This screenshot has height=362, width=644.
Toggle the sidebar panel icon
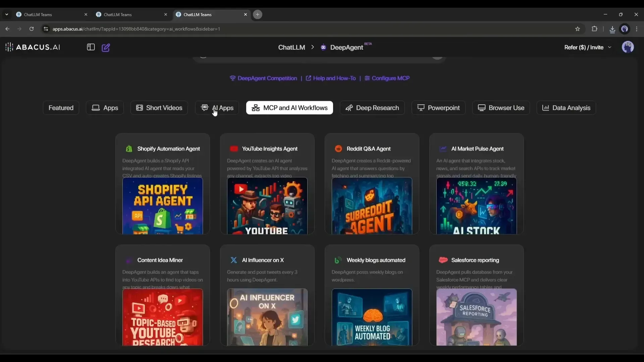(x=91, y=47)
